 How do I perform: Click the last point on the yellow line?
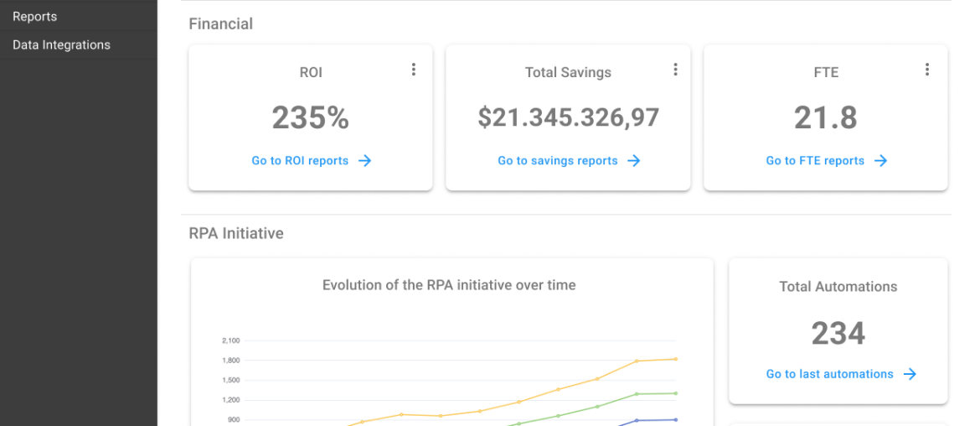(676, 359)
